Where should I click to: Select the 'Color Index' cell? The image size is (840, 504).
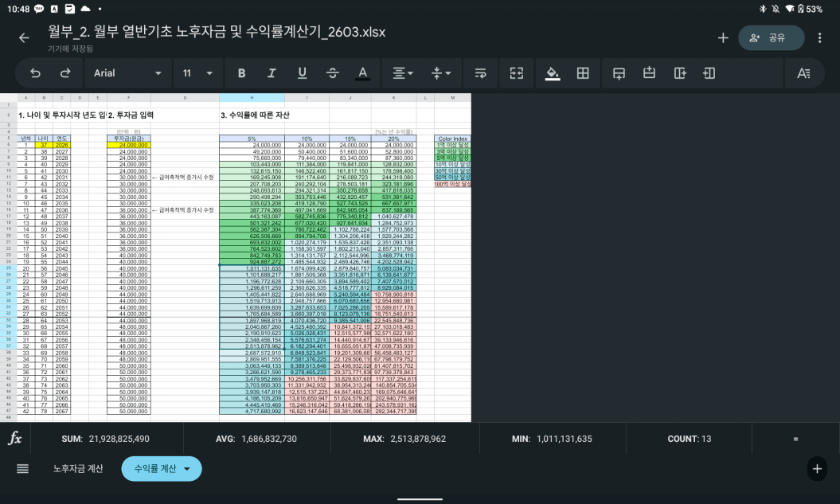[453, 139]
